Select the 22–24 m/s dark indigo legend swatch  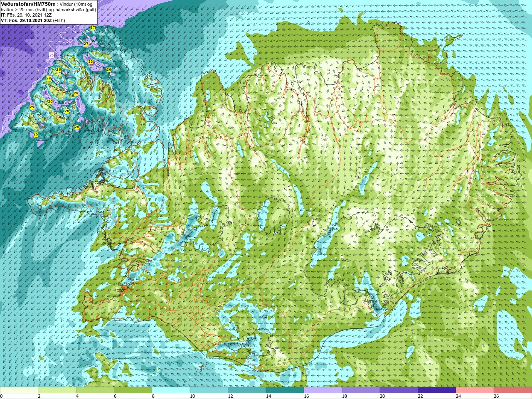[437, 390]
